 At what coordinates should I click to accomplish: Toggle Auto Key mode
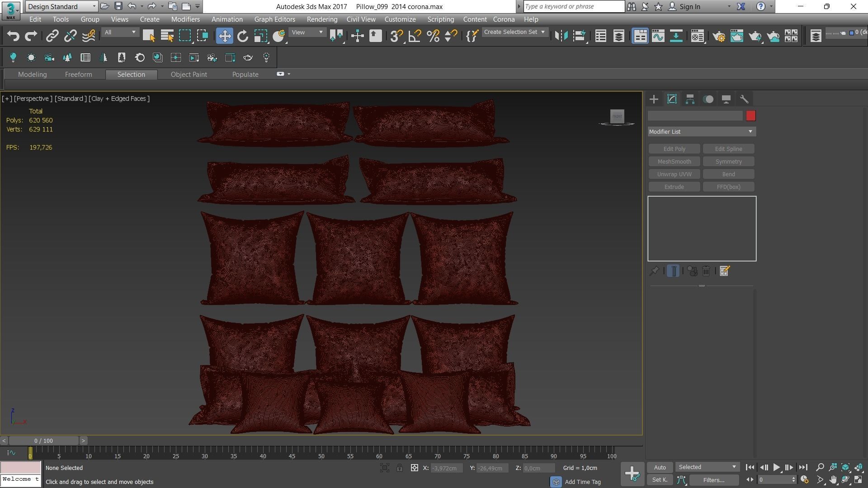coord(660,467)
